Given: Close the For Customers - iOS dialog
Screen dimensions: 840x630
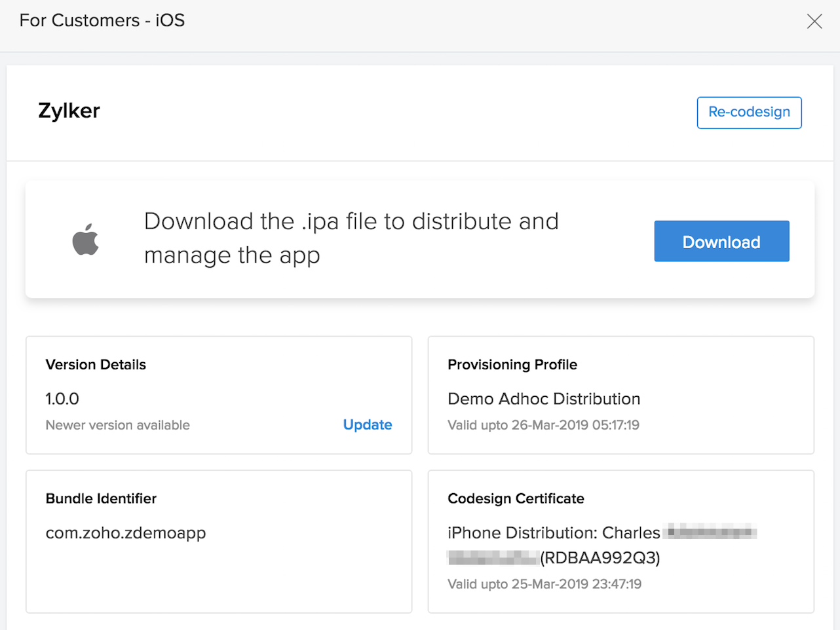Looking at the screenshot, I should pos(814,21).
